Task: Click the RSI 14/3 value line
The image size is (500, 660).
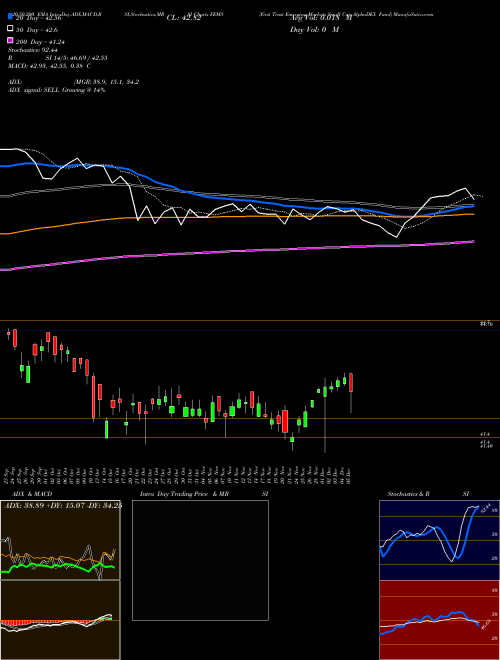Action: (58, 58)
